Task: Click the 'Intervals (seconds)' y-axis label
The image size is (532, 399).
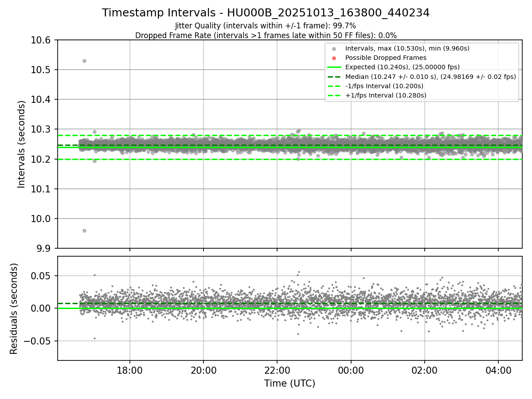Action: pyautogui.click(x=22, y=144)
